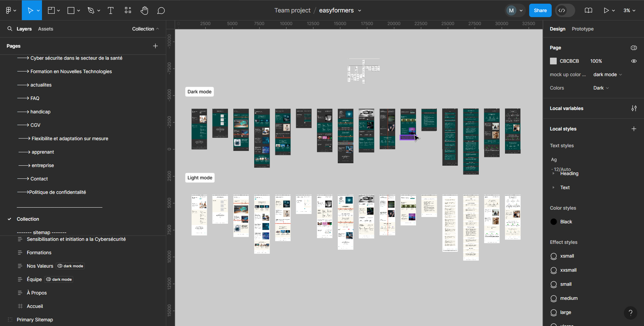Viewport: 644px width, 326px height.
Task: Open the easyformers file name dropdown
Action: pos(360,11)
